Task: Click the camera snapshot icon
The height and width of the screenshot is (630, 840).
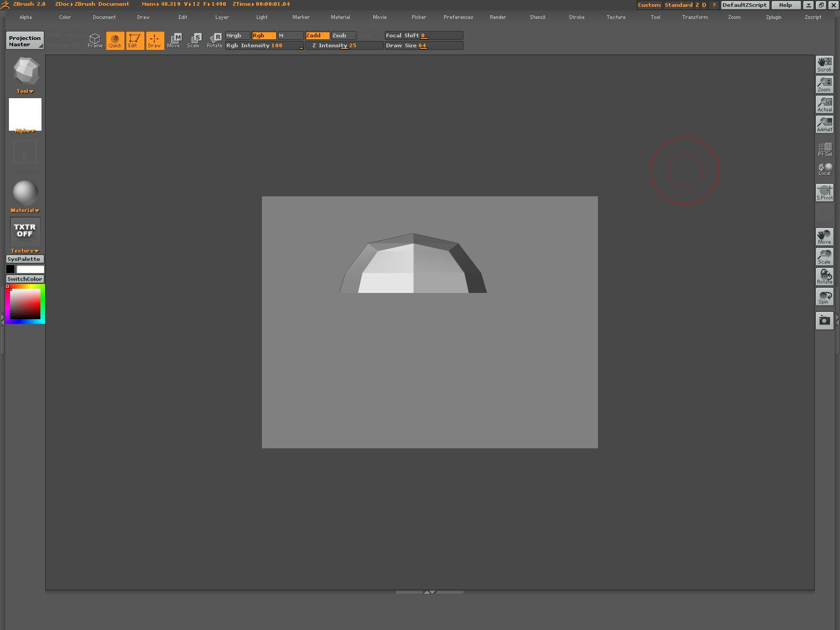Action: pyautogui.click(x=824, y=321)
